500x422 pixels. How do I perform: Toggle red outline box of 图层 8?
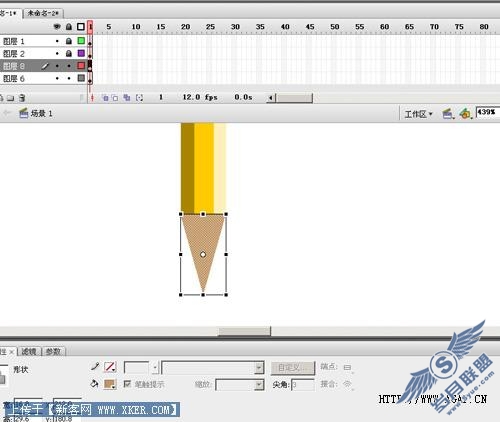coord(81,65)
